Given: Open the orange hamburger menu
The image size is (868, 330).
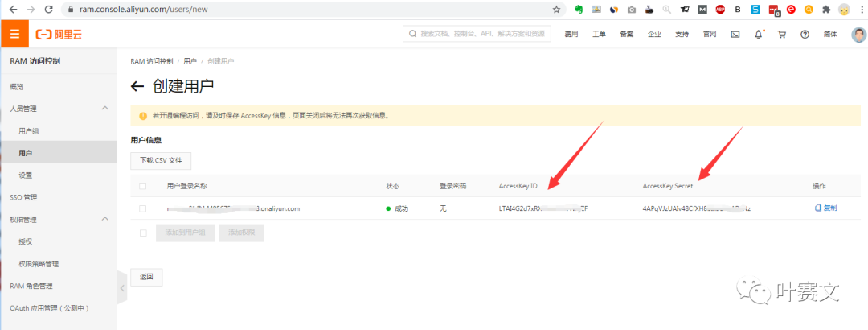Looking at the screenshot, I should pos(14,35).
